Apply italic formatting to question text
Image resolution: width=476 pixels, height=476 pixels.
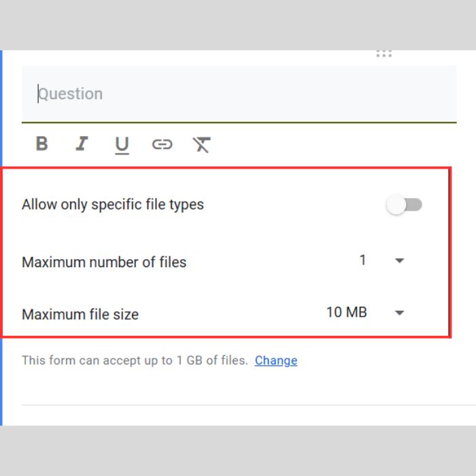pyautogui.click(x=82, y=143)
